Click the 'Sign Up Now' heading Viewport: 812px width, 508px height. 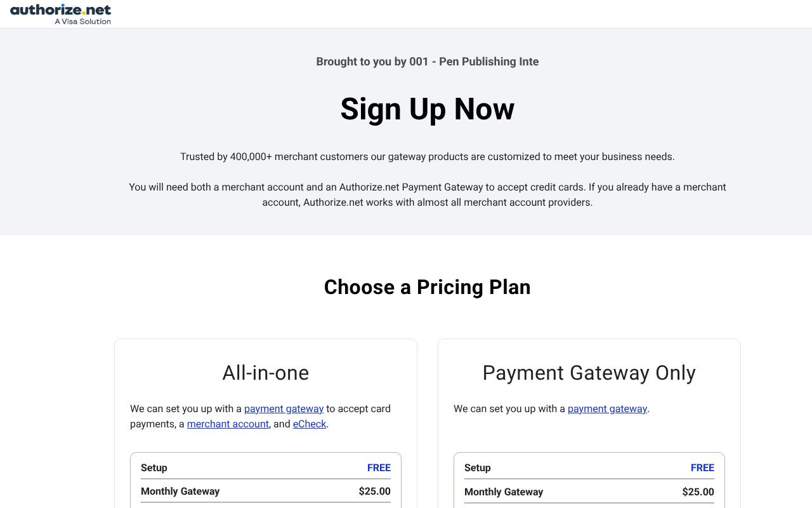click(x=427, y=109)
